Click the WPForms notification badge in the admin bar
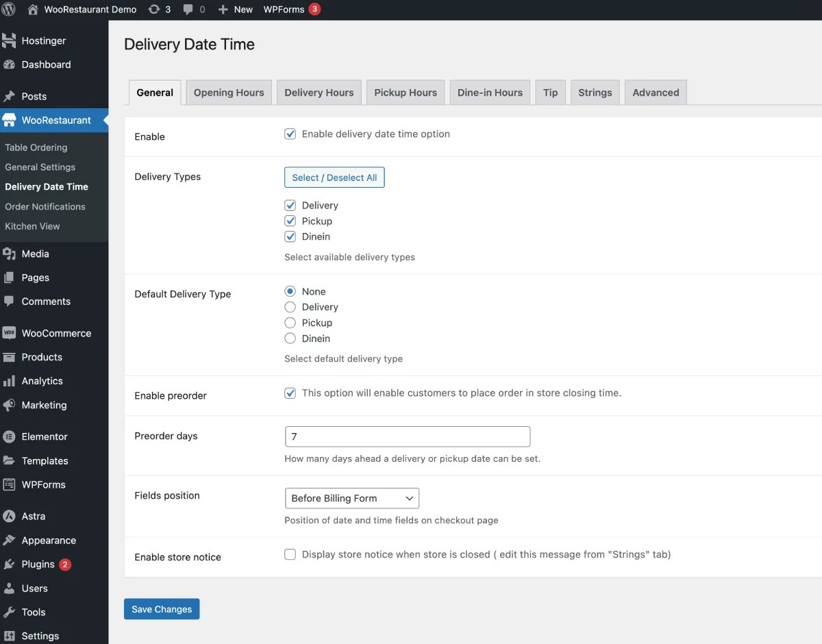The width and height of the screenshot is (822, 644). click(314, 9)
